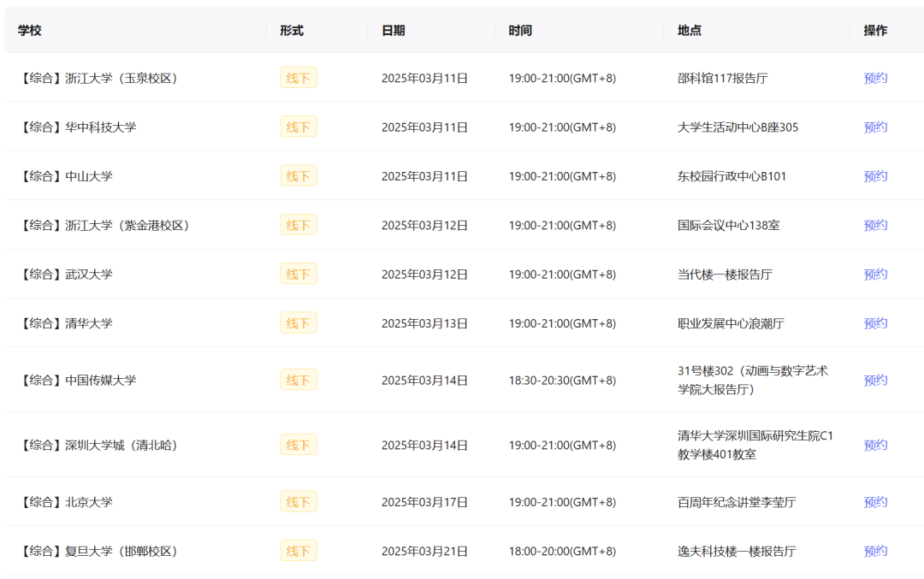Click location 31号楼302（动画与数字艺术学院大报告厅）

click(753, 380)
